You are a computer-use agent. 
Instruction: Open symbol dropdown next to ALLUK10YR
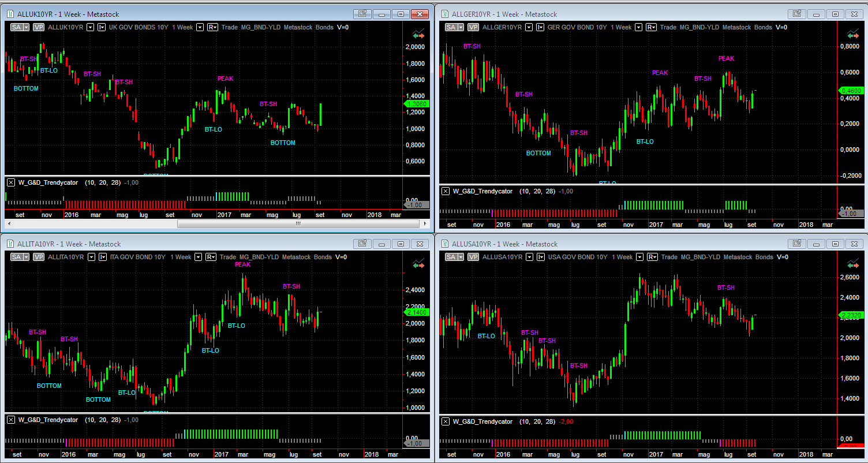pos(90,27)
